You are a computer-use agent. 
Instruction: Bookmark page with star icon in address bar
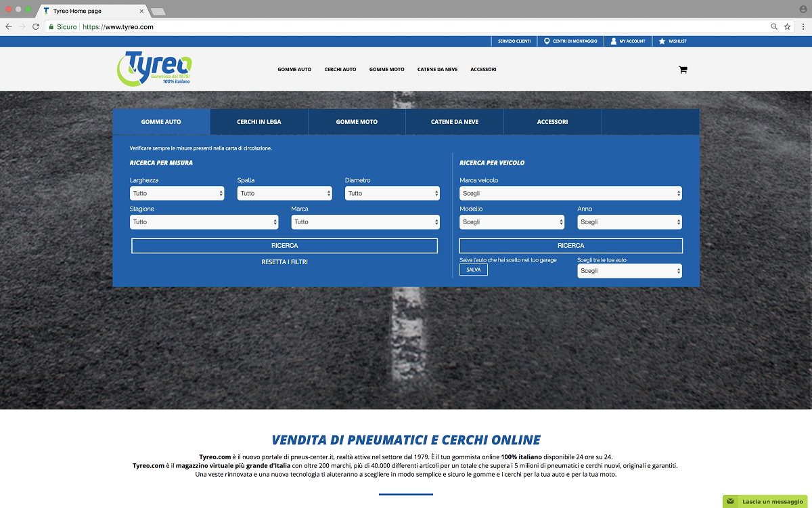[x=788, y=26]
